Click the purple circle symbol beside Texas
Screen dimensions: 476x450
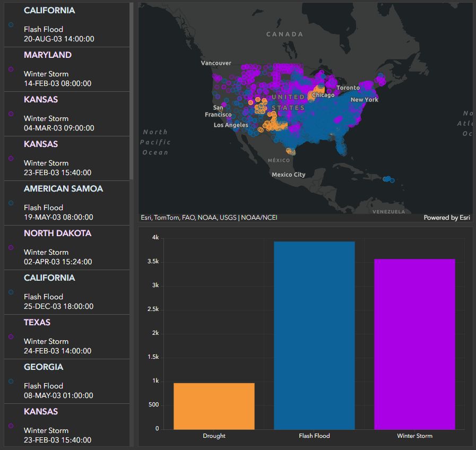[11, 337]
